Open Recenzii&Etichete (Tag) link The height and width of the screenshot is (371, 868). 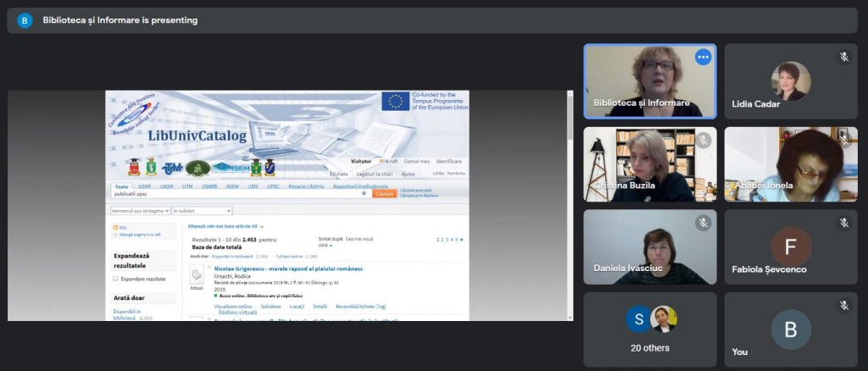[361, 307]
